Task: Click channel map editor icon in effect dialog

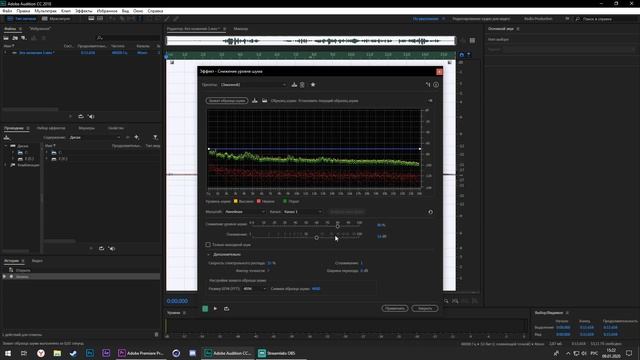Action: [428, 84]
